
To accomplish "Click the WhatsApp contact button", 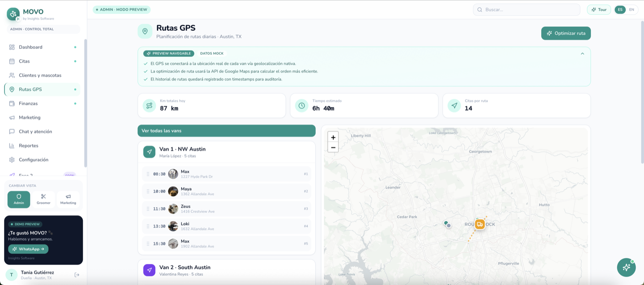I will point(28,249).
